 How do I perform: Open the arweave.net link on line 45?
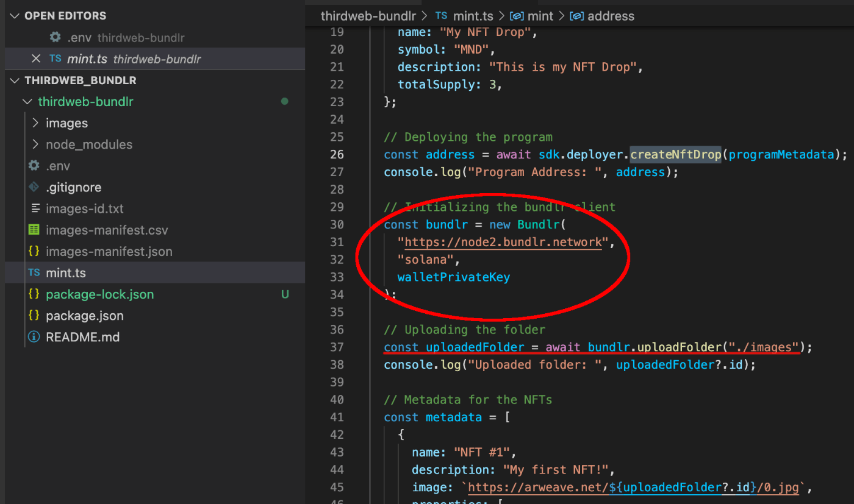pyautogui.click(x=633, y=487)
